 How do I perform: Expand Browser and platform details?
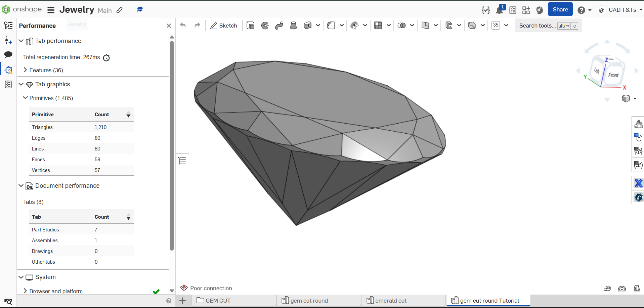[x=25, y=291]
